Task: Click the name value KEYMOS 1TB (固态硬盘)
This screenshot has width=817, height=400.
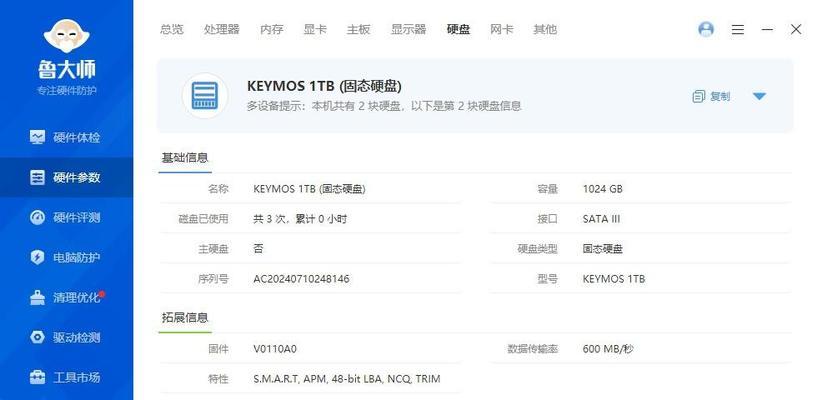Action: click(x=310, y=189)
